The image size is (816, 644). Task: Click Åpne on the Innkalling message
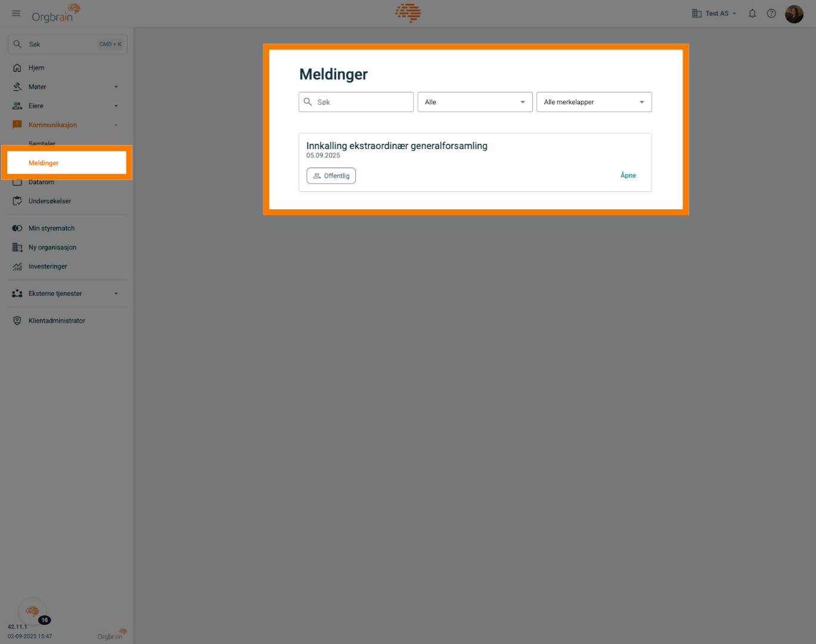628,175
